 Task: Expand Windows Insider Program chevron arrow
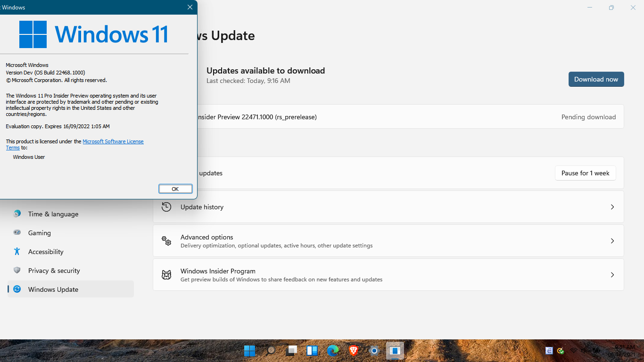click(612, 275)
